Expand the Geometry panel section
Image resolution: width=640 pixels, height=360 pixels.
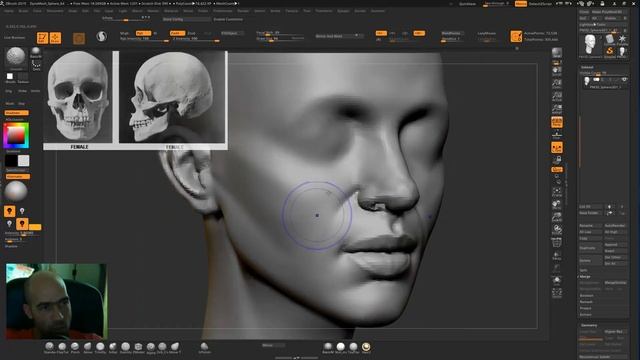point(589,325)
